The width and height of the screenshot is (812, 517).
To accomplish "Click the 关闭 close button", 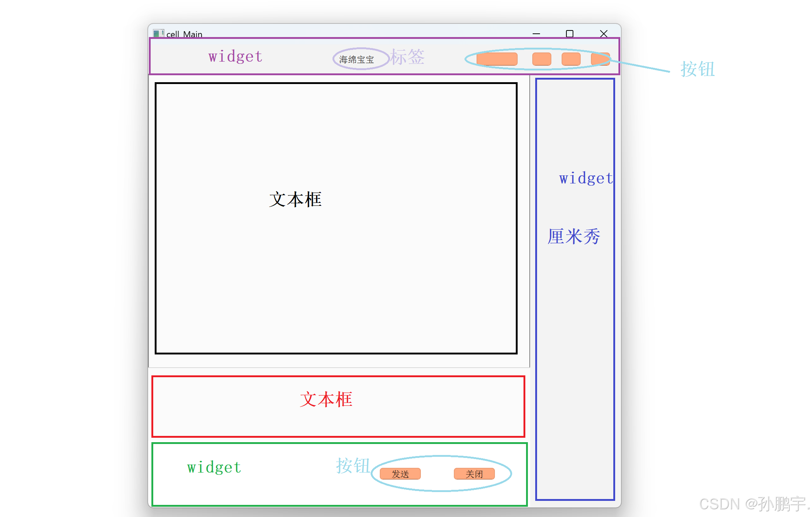I will pos(474,474).
